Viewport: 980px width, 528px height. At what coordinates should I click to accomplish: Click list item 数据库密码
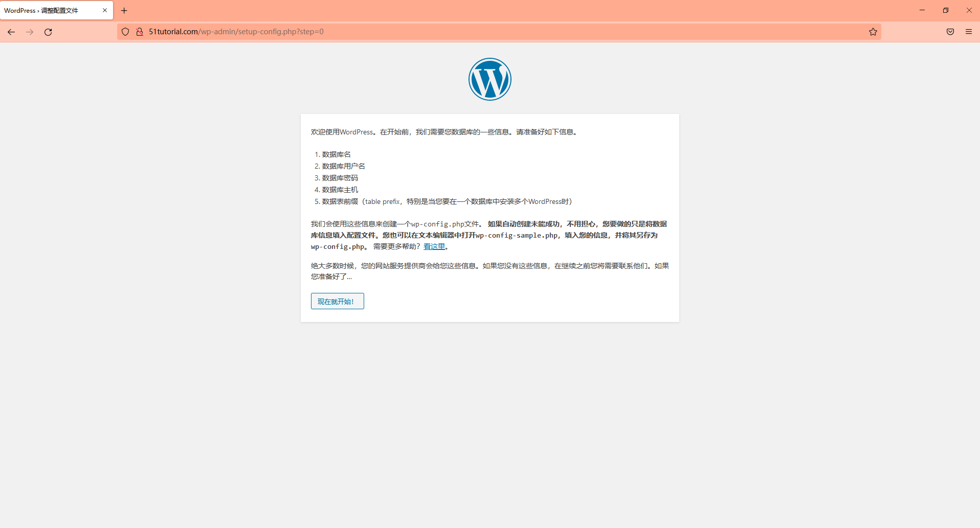click(340, 178)
